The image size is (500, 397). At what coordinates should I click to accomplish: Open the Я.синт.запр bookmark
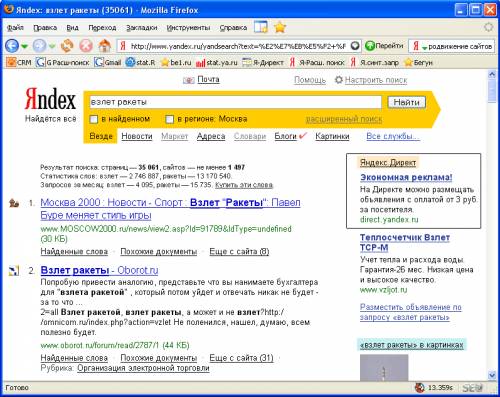[374, 62]
